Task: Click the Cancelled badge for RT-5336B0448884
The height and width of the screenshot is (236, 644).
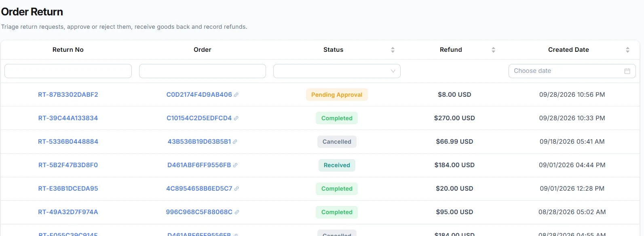Action: point(337,142)
